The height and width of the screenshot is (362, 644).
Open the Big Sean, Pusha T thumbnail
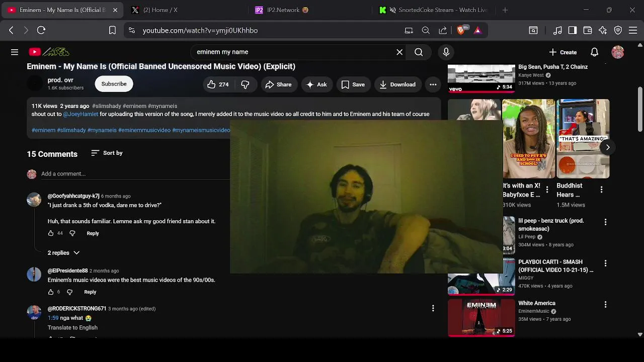click(481, 78)
